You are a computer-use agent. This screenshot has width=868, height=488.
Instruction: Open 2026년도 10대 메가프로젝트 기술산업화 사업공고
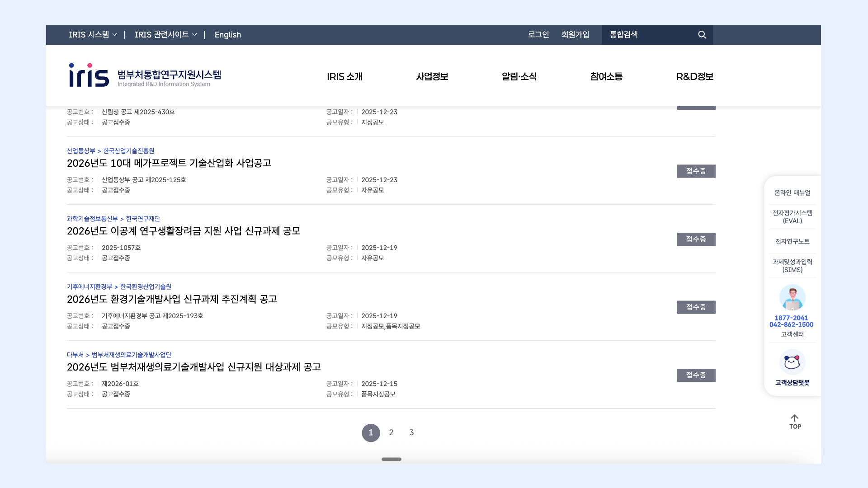(x=169, y=163)
